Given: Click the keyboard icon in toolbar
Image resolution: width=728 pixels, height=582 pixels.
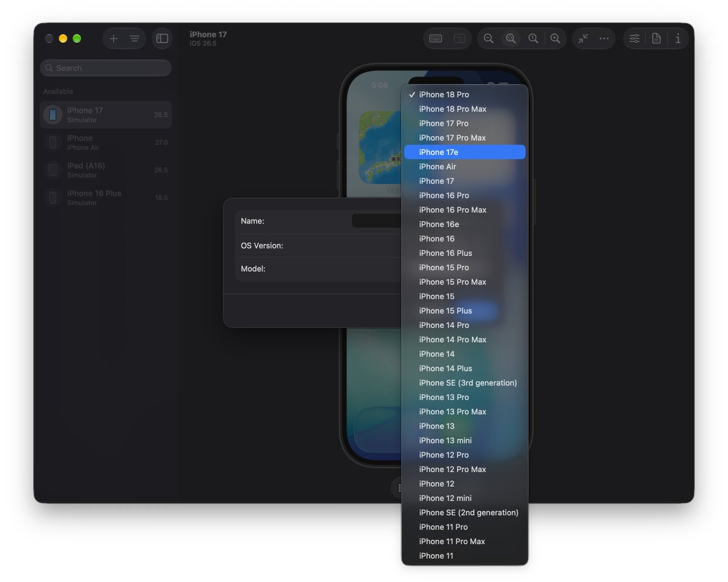Looking at the screenshot, I should (436, 39).
